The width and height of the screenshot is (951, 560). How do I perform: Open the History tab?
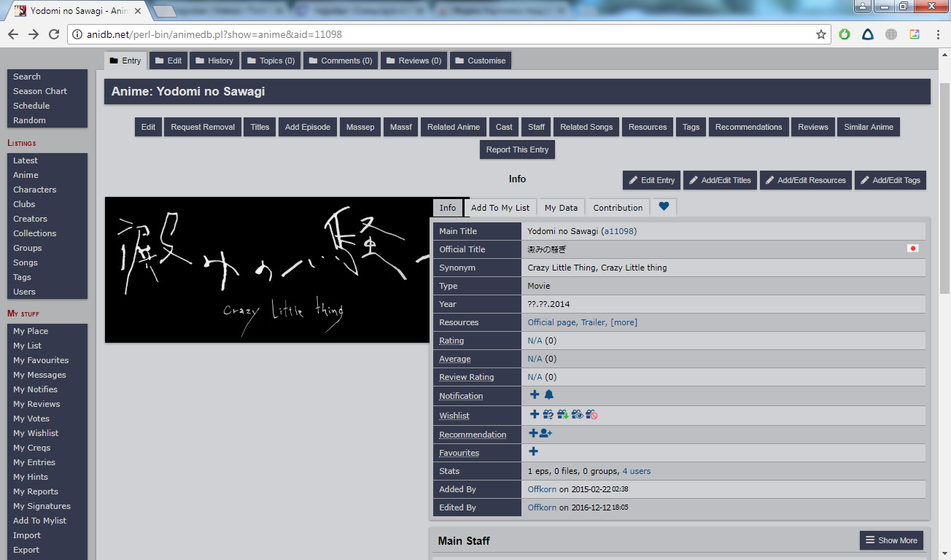(214, 61)
